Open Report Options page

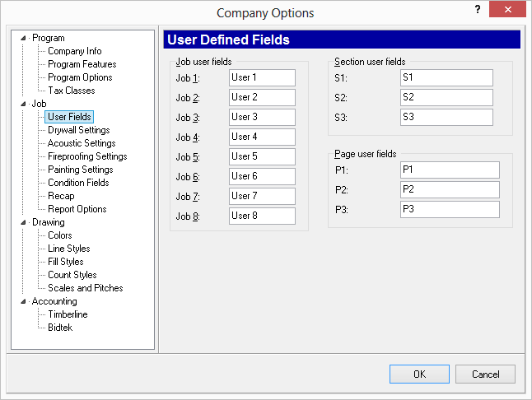77,209
